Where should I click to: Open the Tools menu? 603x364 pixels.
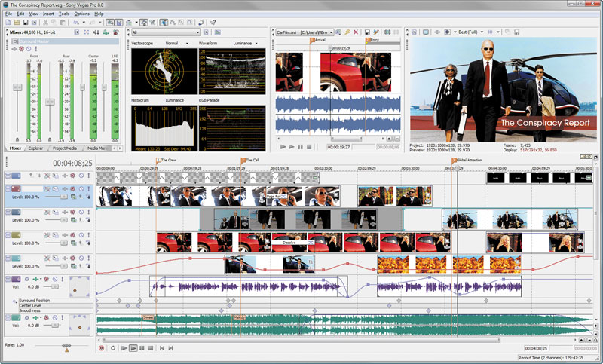[64, 14]
